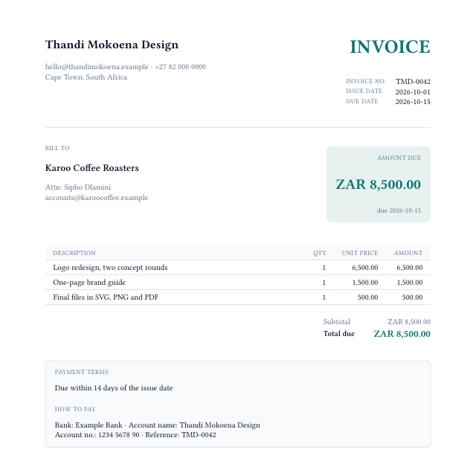Select 'Final files in SVG, PNG and PDF'
This screenshot has height=461, width=476.
(106, 297)
